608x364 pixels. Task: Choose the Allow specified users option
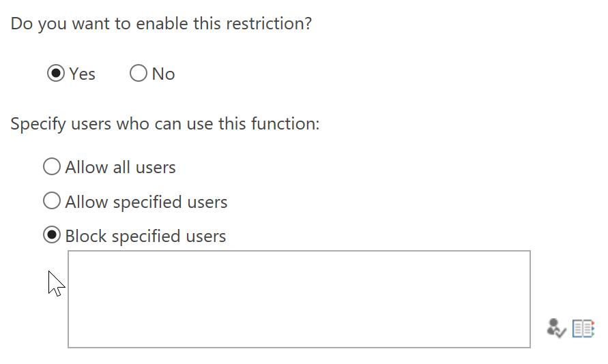pyautogui.click(x=52, y=201)
